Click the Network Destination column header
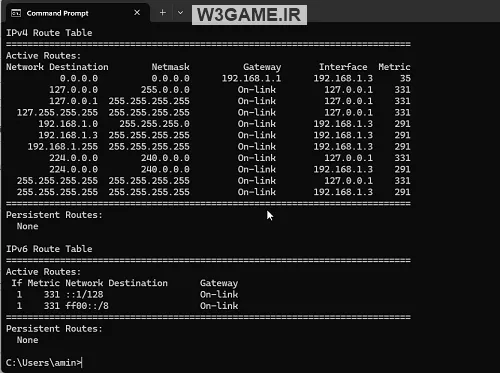This screenshot has height=373, width=500. [x=57, y=67]
